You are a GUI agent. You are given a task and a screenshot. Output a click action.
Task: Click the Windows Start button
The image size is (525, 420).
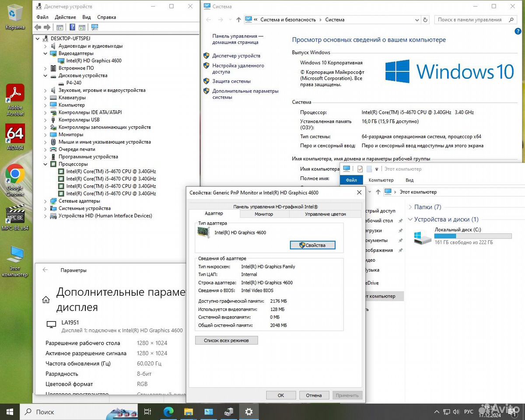point(10,412)
